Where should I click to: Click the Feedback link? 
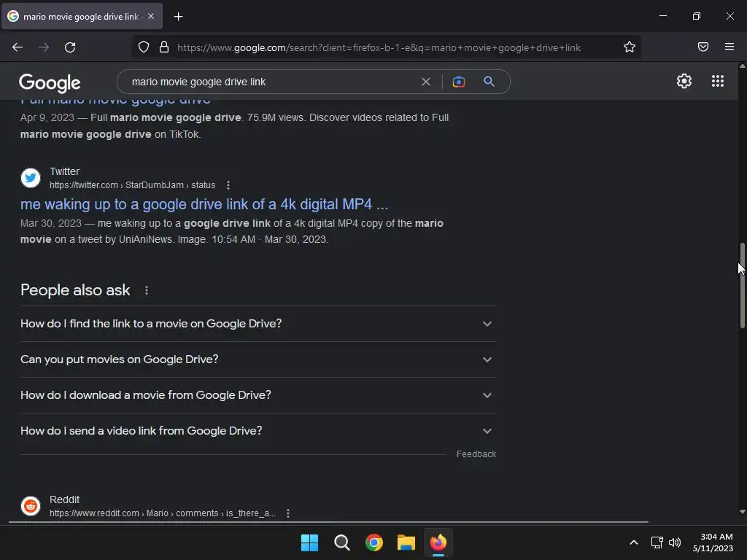(476, 454)
